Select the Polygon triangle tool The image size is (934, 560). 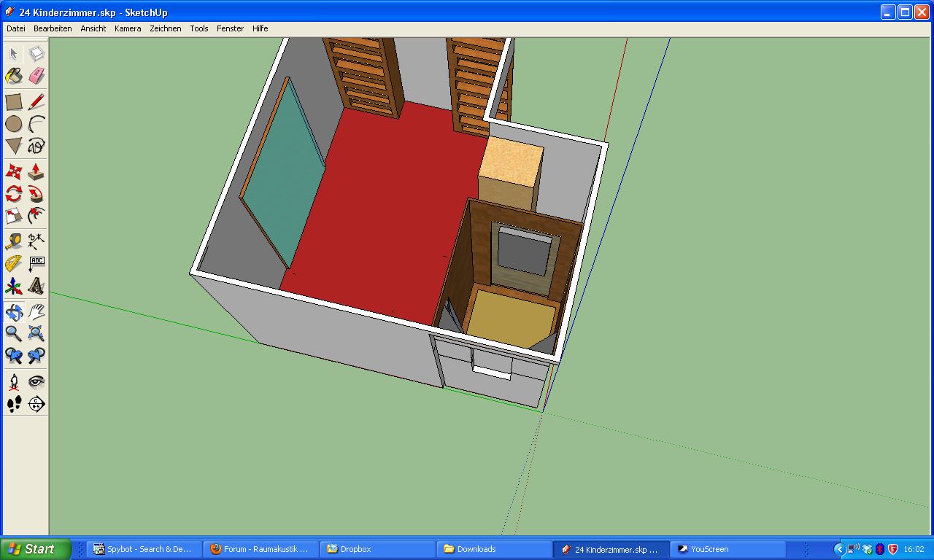(x=14, y=146)
